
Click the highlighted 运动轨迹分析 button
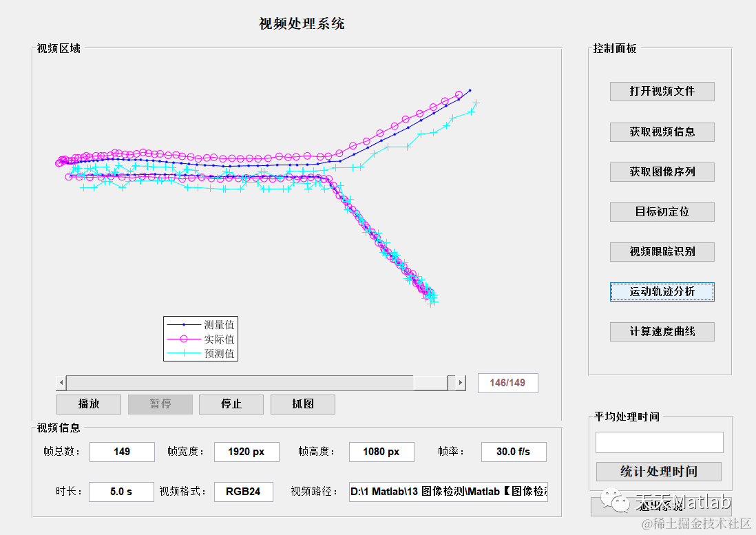click(662, 292)
